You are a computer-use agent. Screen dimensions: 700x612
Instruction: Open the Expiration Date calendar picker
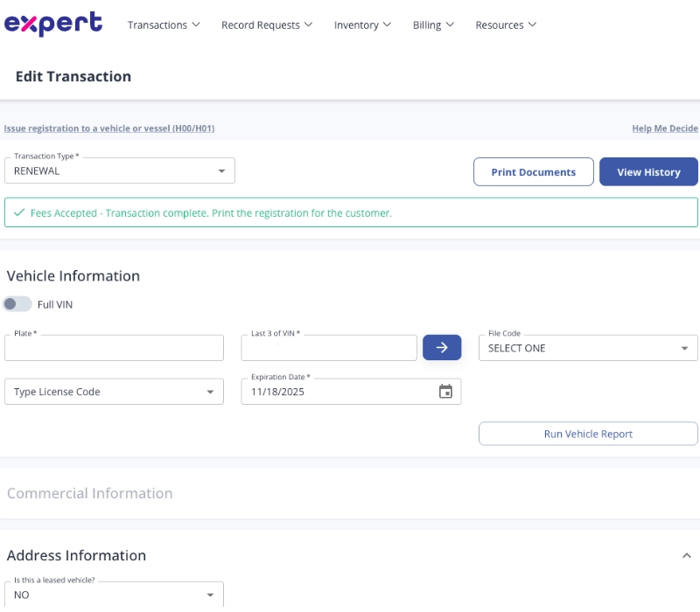pyautogui.click(x=445, y=392)
